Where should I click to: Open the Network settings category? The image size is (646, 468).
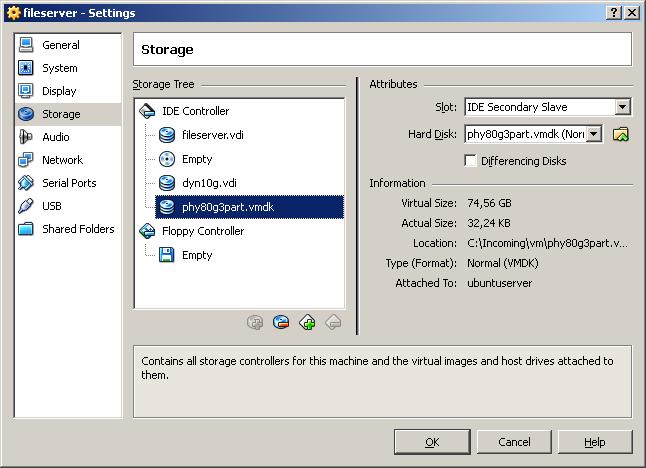(62, 160)
